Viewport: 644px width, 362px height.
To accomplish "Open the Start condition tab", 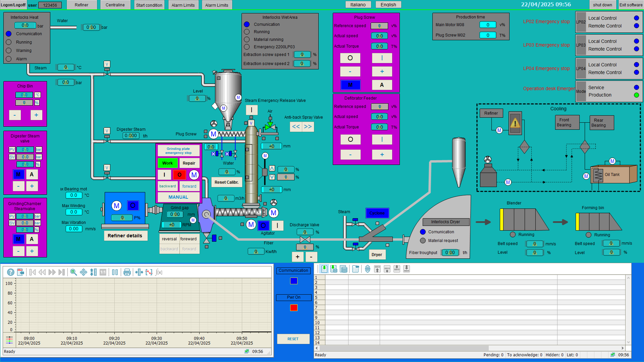I will point(149,5).
